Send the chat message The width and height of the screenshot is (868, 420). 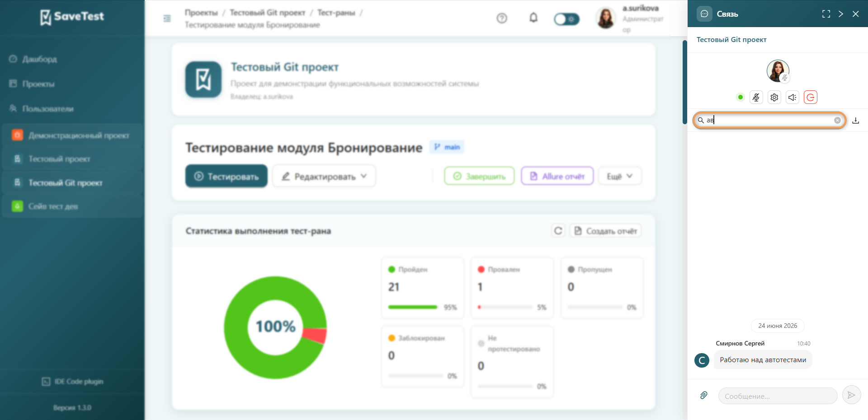click(851, 395)
